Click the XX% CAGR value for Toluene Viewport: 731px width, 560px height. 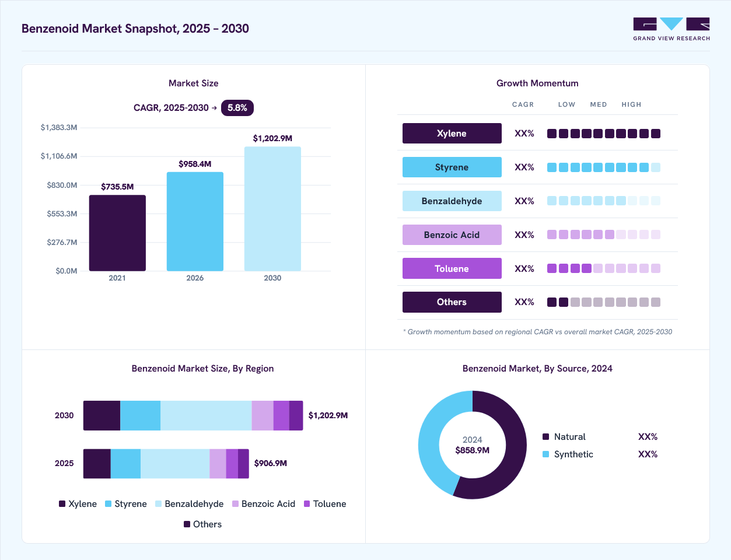(524, 269)
